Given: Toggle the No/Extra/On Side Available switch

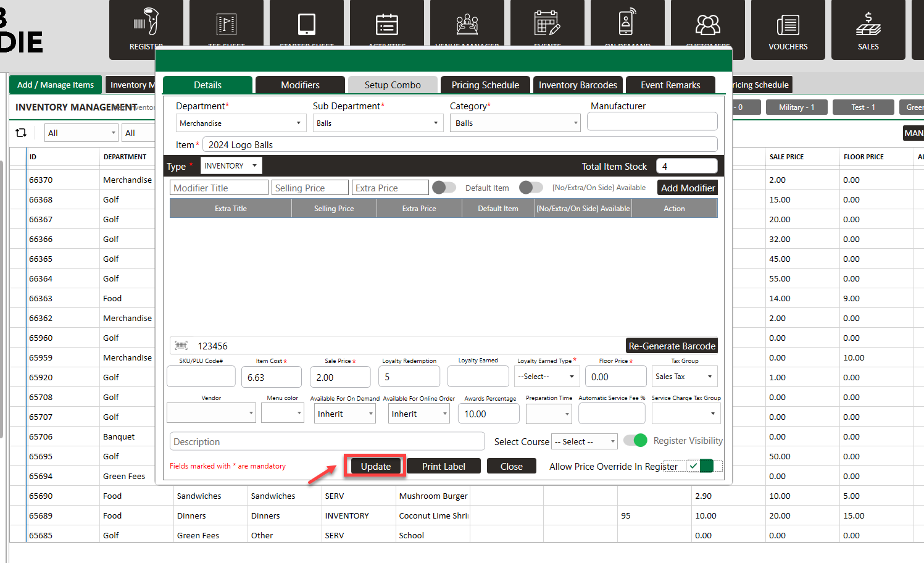Looking at the screenshot, I should pos(531,188).
